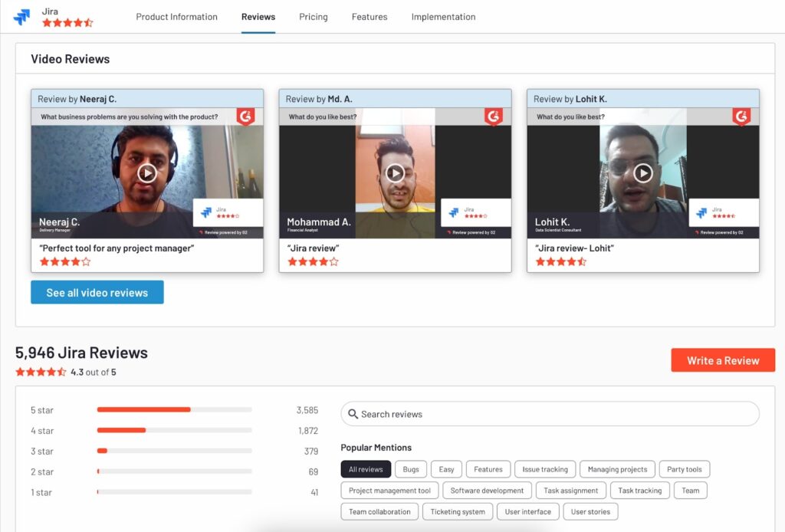The width and height of the screenshot is (785, 532).
Task: Click the 41 one-star count
Action: pyautogui.click(x=314, y=492)
